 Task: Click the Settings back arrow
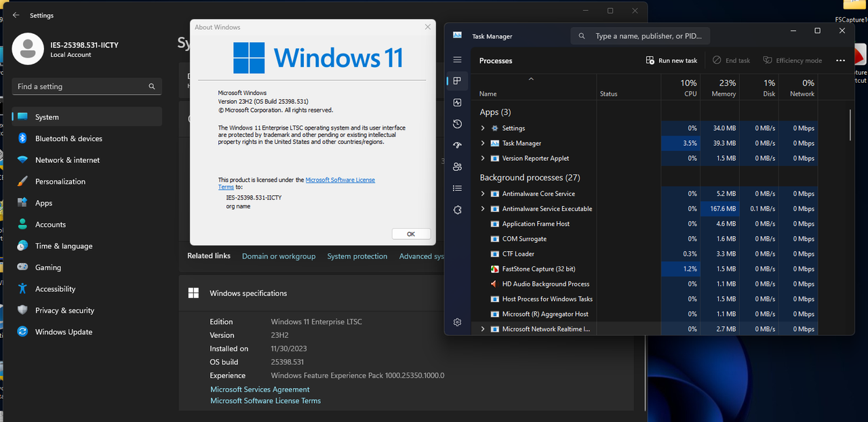pyautogui.click(x=16, y=15)
